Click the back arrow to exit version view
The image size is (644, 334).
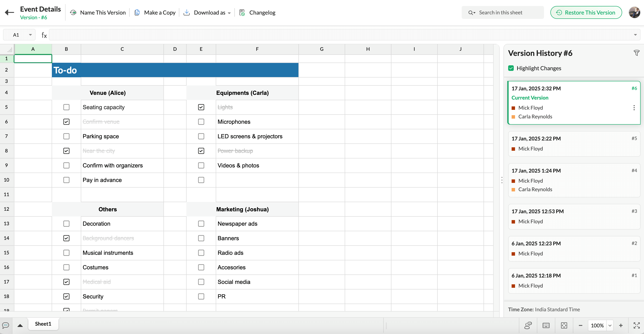tap(9, 12)
